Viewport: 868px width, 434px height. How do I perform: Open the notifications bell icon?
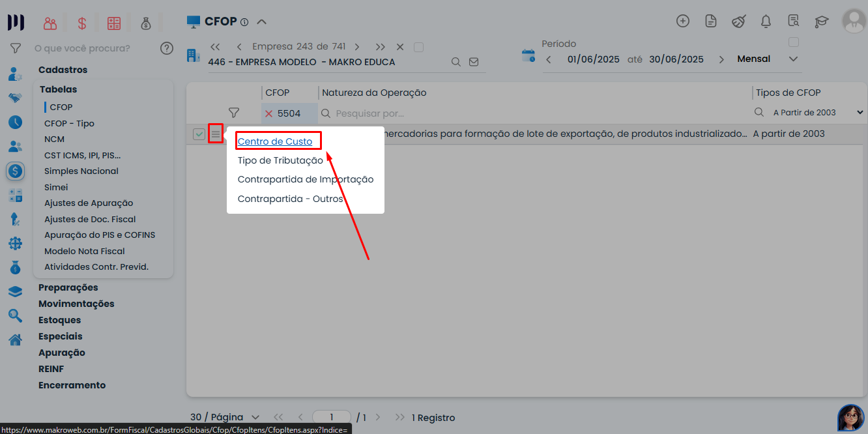(x=766, y=21)
